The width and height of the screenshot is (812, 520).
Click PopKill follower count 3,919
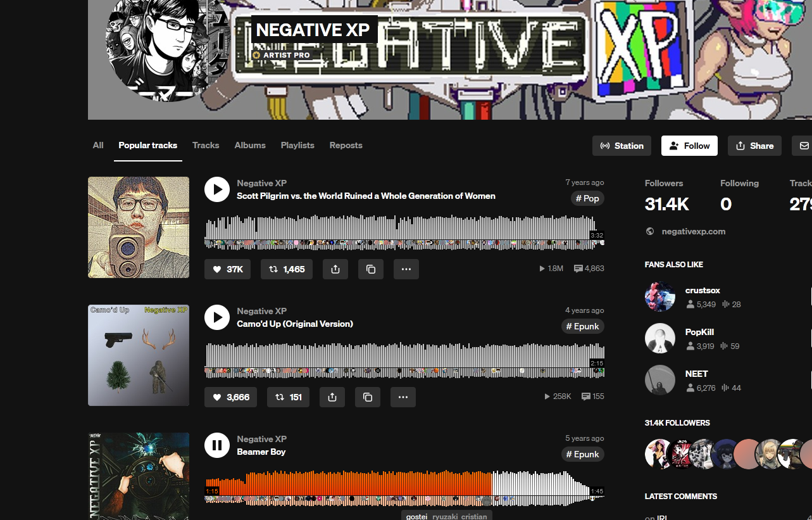tap(700, 346)
